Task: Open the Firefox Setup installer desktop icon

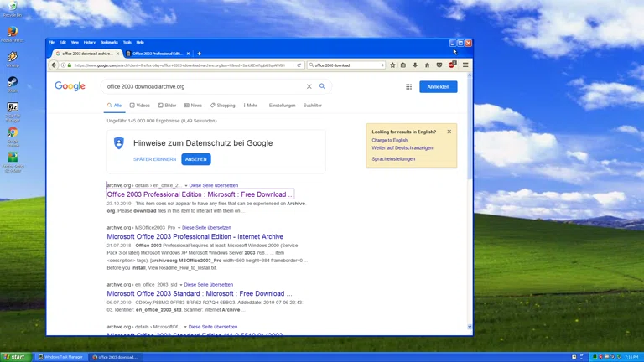Action: [x=13, y=162]
